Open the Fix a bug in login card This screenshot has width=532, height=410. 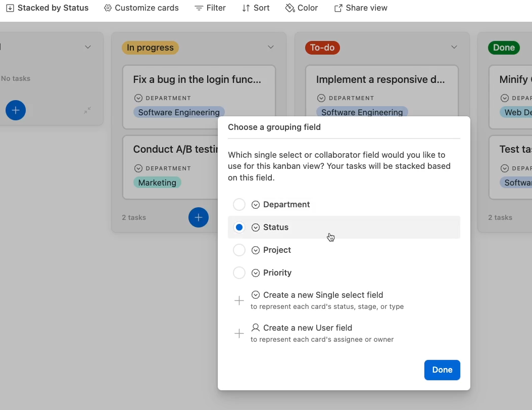[199, 97]
